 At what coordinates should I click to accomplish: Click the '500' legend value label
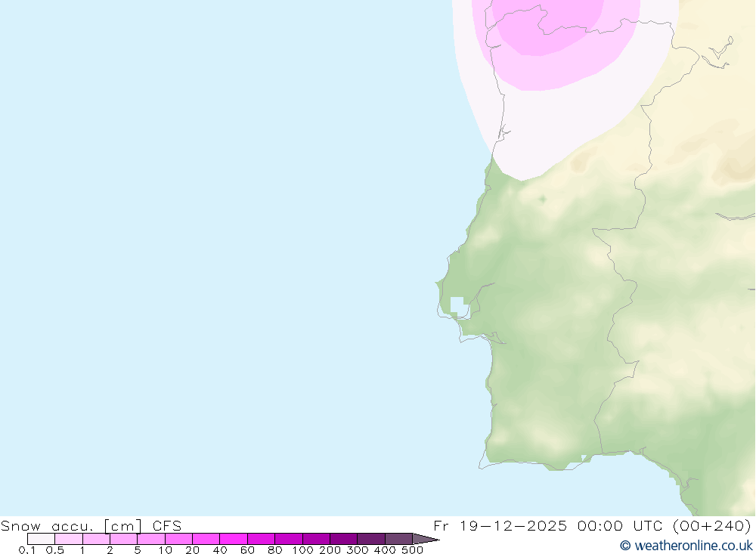[x=412, y=549]
